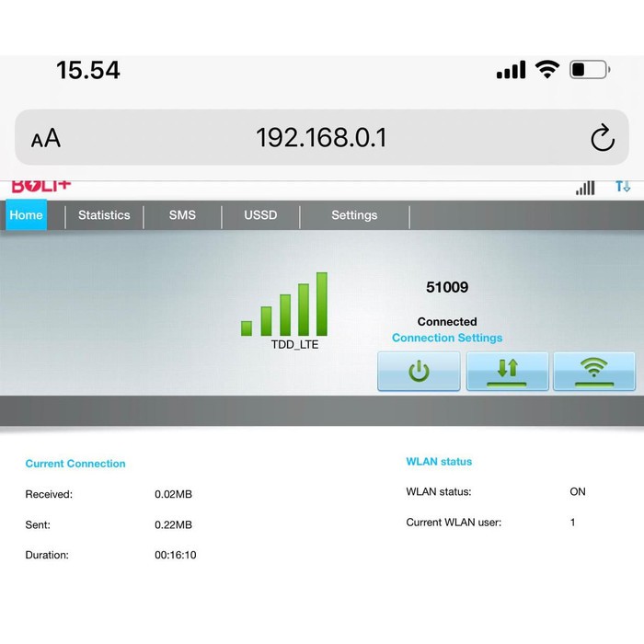
Task: Tap the phone Wi-Fi status icon
Action: coord(548,70)
